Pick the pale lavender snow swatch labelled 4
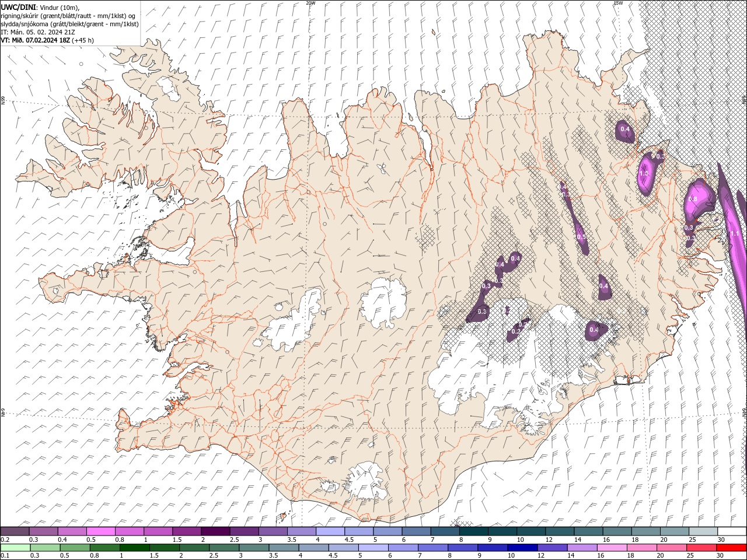 331,531
